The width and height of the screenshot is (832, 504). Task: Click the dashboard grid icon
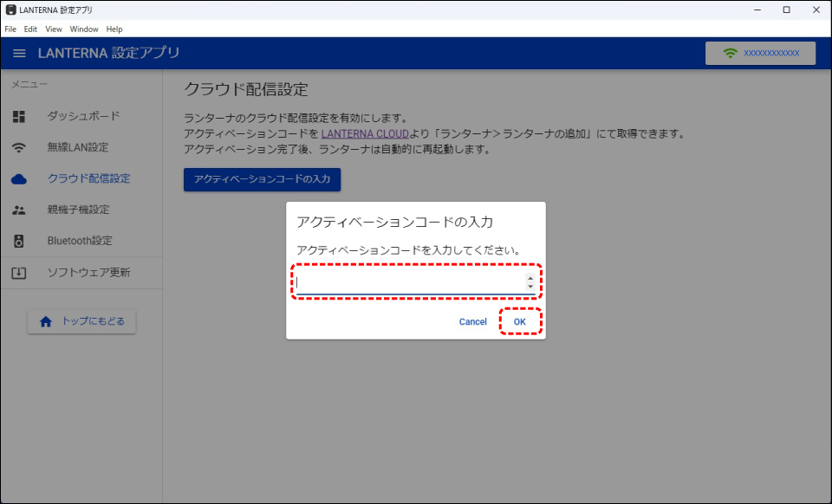tap(19, 116)
